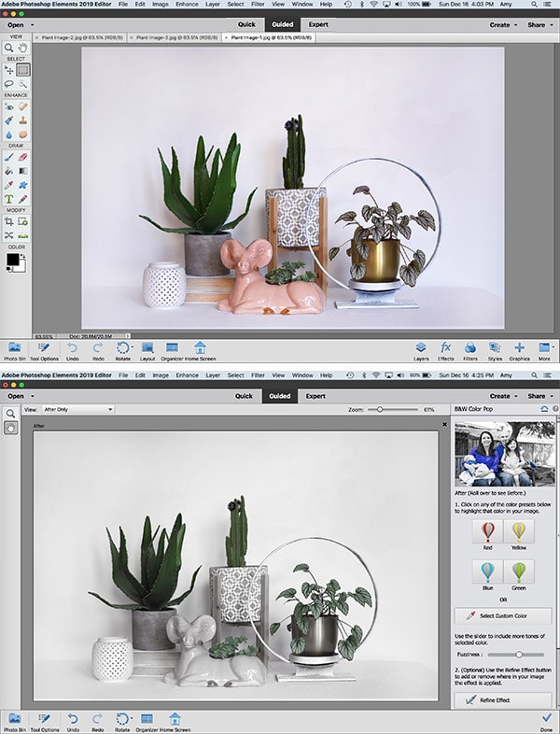Image resolution: width=560 pixels, height=734 pixels.
Task: Select the Lasso tool
Action: 8,84
